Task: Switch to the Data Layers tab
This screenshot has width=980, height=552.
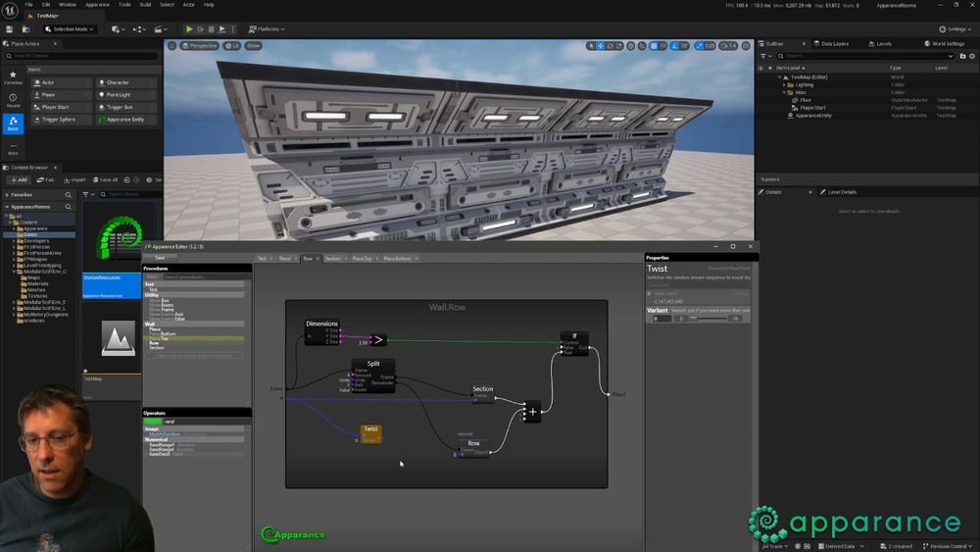Action: (x=831, y=44)
